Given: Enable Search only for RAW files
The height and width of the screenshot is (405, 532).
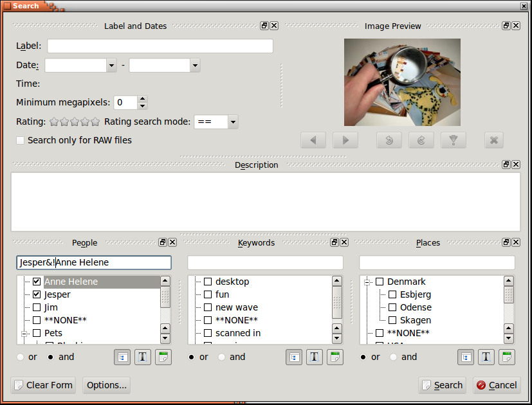Looking at the screenshot, I should 21,140.
